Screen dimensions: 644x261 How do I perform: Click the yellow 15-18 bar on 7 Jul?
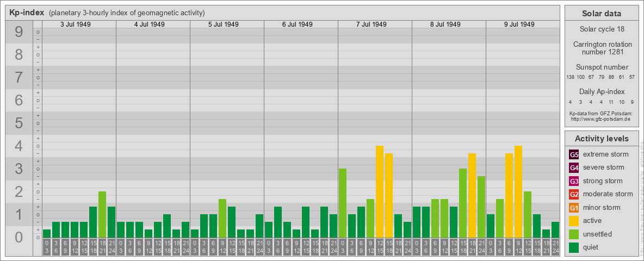(388, 195)
